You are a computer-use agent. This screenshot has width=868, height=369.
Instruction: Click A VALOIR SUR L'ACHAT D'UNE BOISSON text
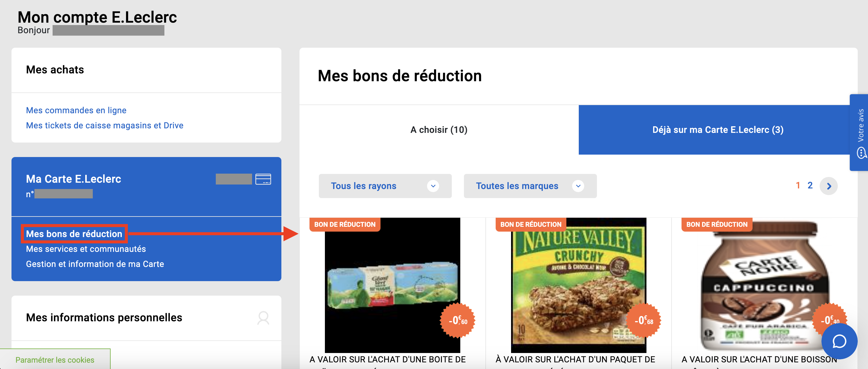point(759,359)
